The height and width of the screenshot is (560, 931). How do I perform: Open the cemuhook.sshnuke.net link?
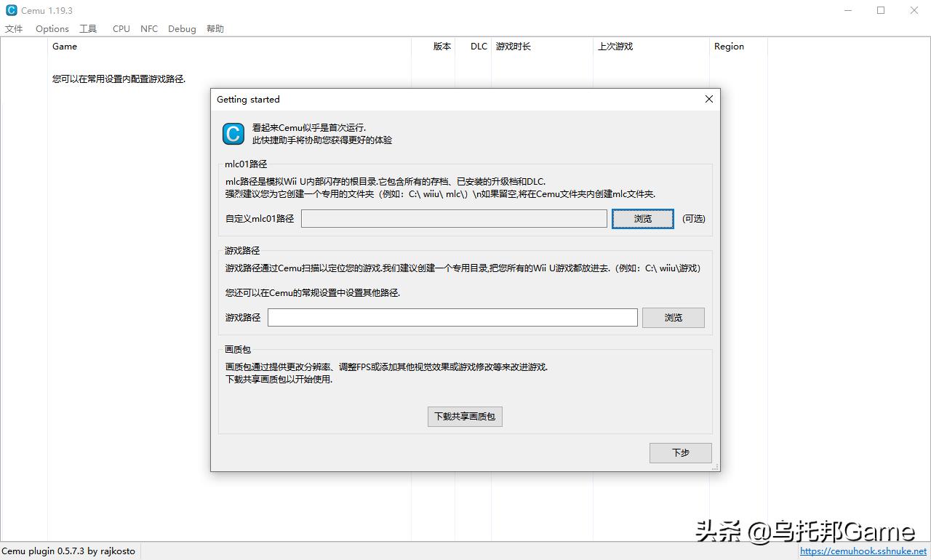pos(863,552)
